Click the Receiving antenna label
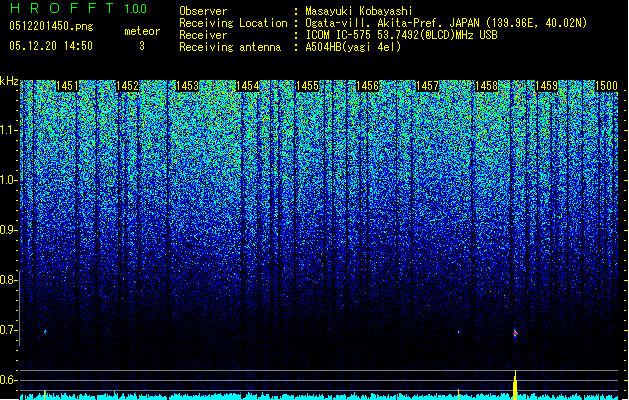The height and width of the screenshot is (400, 629). click(x=230, y=47)
